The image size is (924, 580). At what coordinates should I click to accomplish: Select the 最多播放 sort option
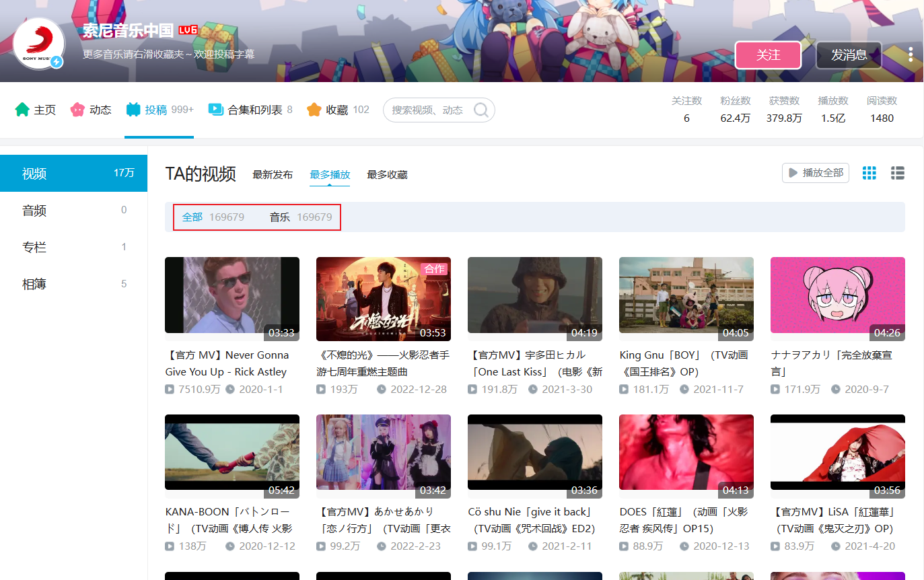[330, 175]
